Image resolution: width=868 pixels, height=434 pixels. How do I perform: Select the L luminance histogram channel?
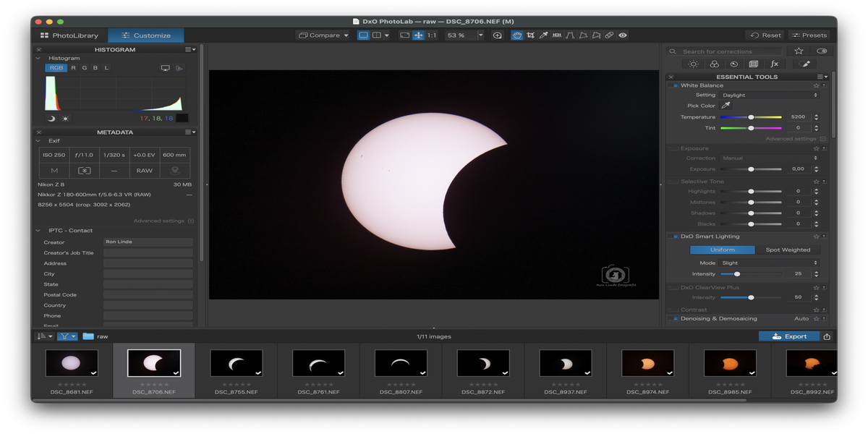tap(106, 68)
